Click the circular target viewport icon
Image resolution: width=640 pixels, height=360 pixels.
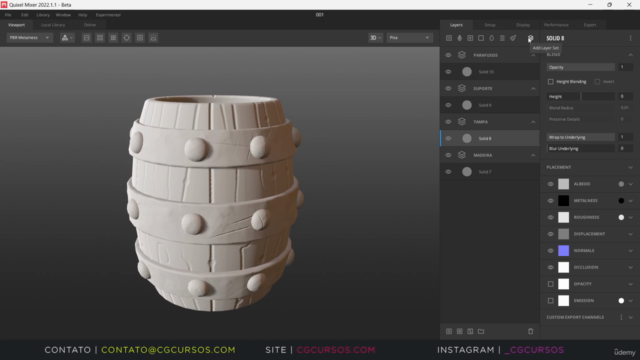(x=127, y=38)
